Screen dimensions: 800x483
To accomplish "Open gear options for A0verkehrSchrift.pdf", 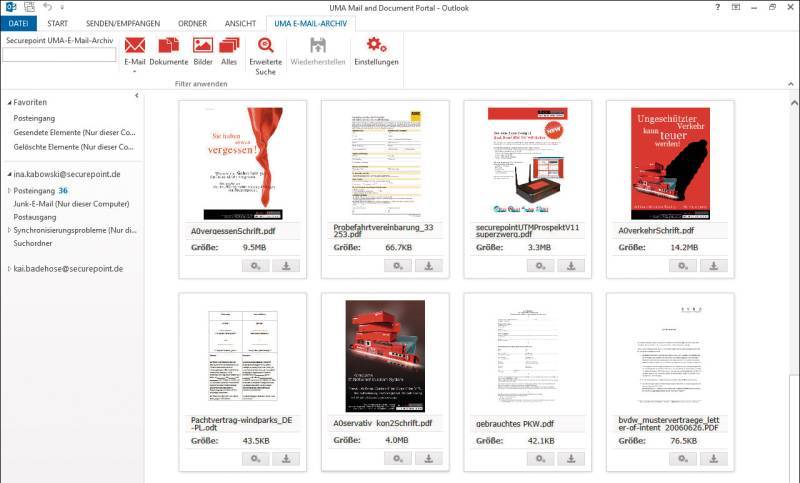I will click(x=683, y=266).
